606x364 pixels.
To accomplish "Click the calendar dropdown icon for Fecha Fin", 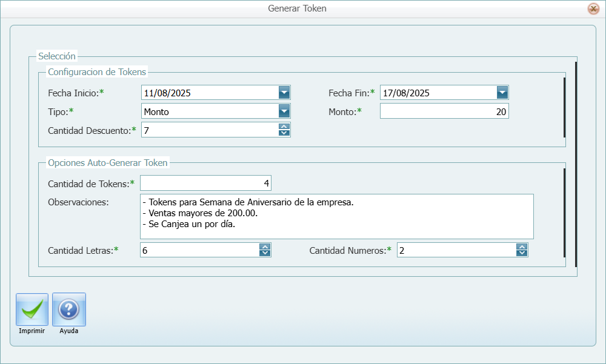I will [502, 92].
